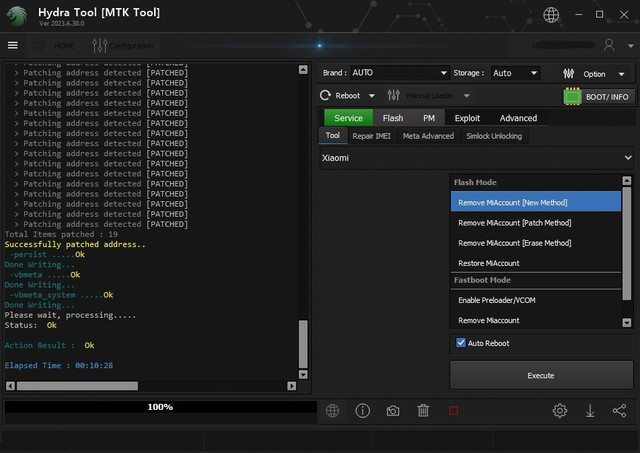Screen dimensions: 640x453
Task: Click the download arrow icon
Action: click(590, 411)
